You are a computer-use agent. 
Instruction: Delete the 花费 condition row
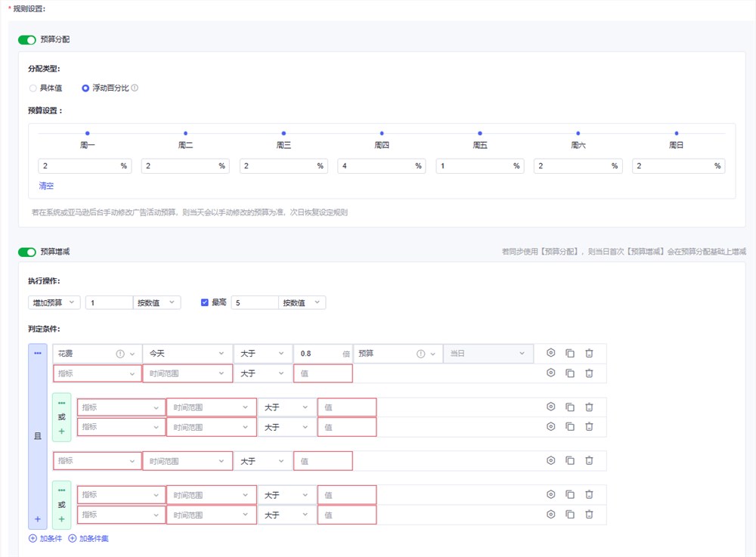(589, 353)
